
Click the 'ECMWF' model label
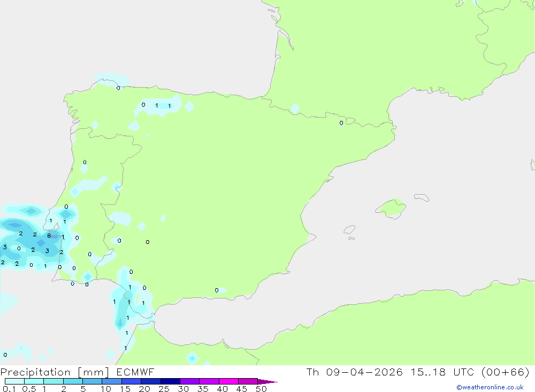(135, 372)
